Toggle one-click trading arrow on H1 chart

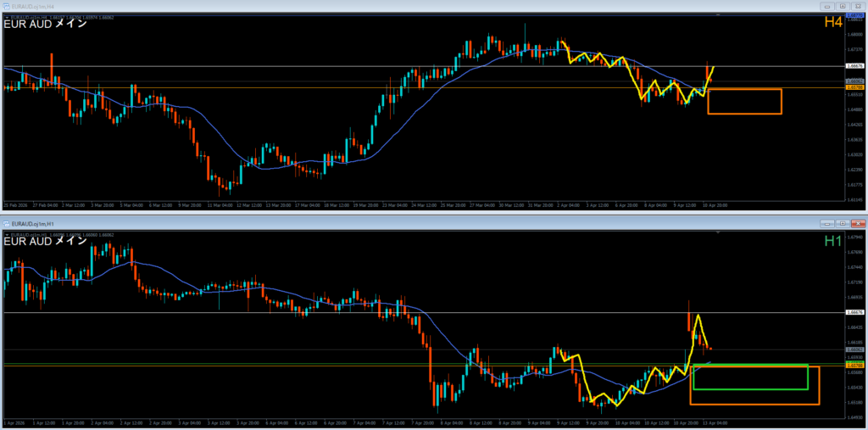coord(6,233)
